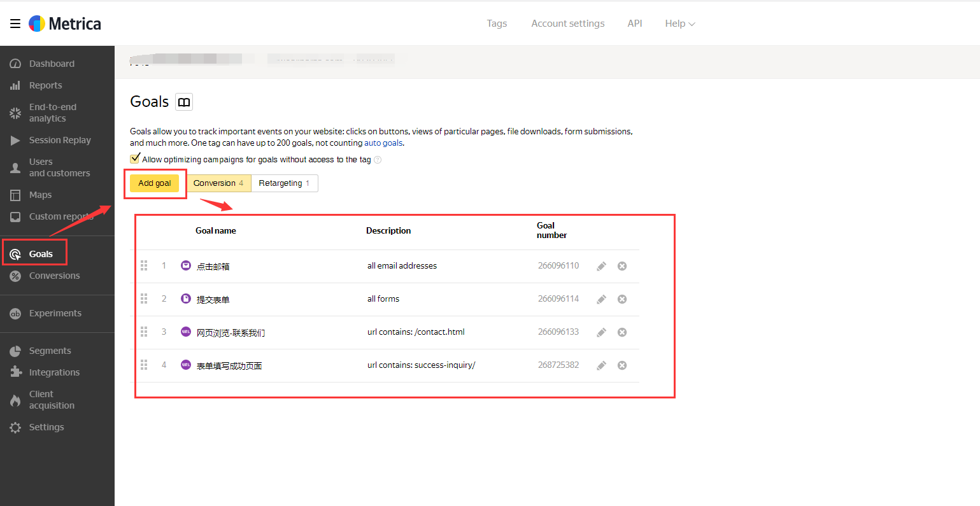Edit goal 266096110 with pencil icon
The width and height of the screenshot is (980, 506).
point(601,266)
